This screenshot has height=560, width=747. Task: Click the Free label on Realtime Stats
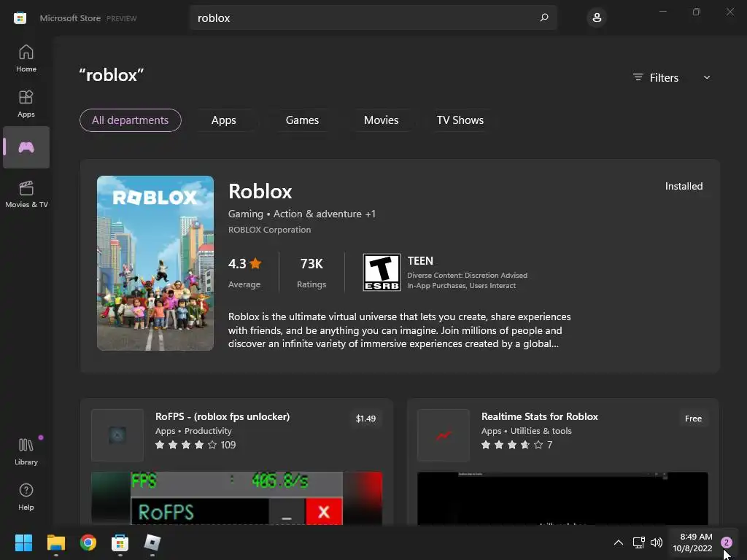point(693,419)
